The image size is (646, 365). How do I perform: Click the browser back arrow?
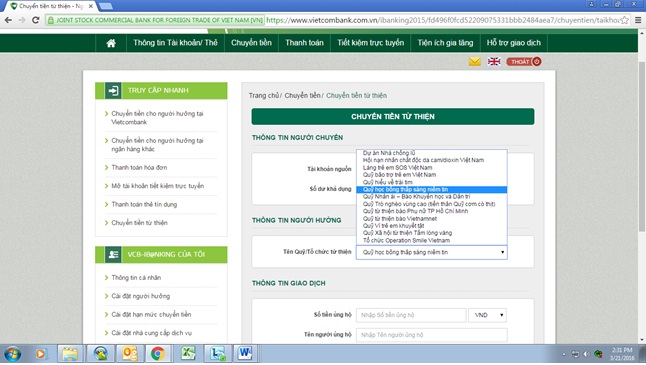pos(8,20)
